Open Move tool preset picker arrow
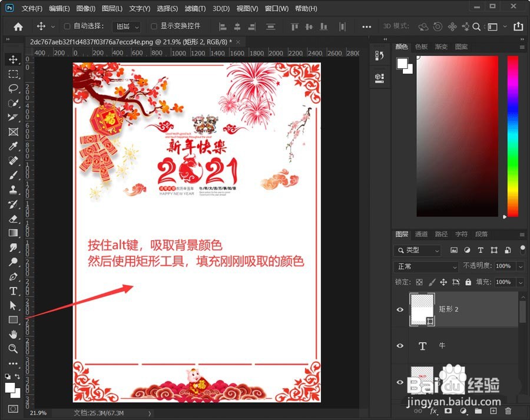Screen dimensions: 530x420 [x=53, y=27]
